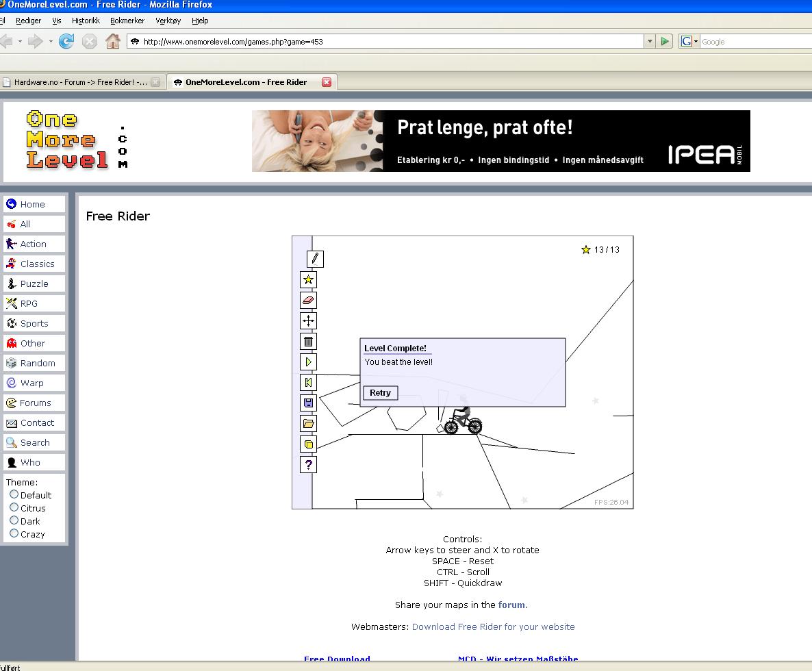The image size is (812, 671).
Task: Open the search engine selector dropdown
Action: (x=689, y=41)
